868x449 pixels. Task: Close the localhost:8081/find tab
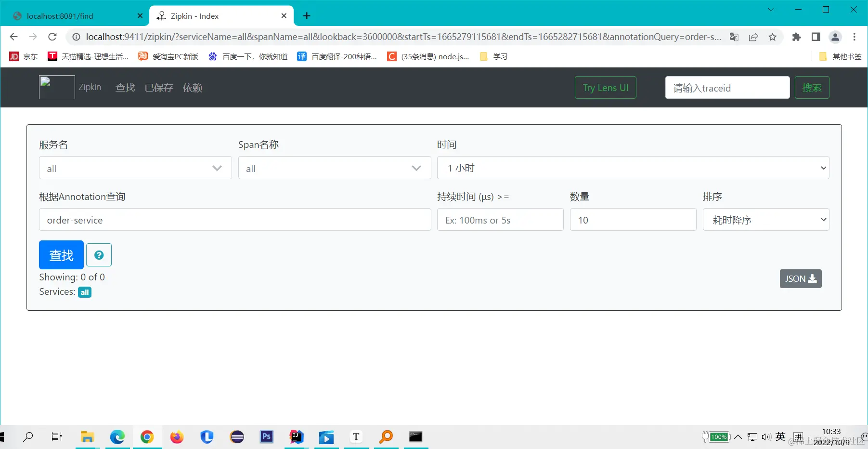pos(140,16)
